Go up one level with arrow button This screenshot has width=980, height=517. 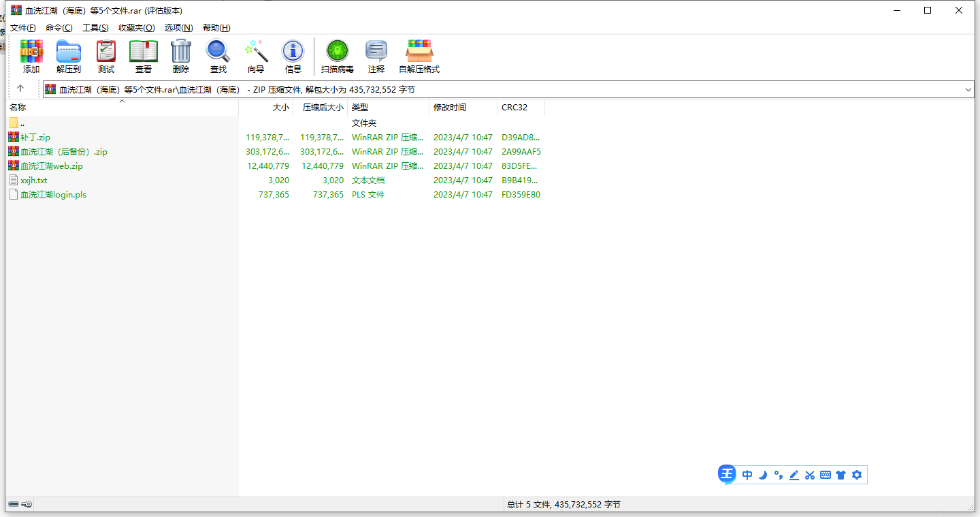click(20, 89)
